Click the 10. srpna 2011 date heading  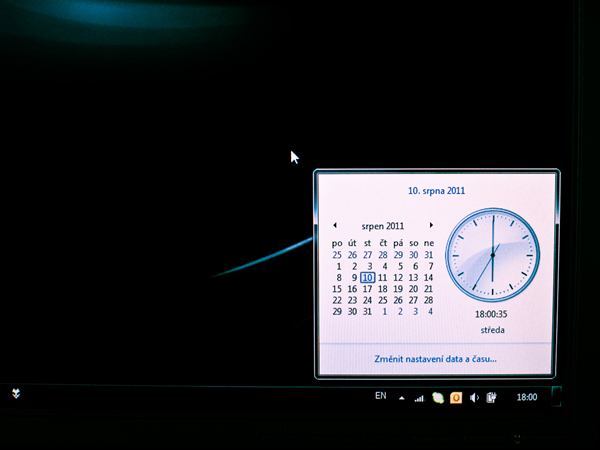[x=436, y=191]
